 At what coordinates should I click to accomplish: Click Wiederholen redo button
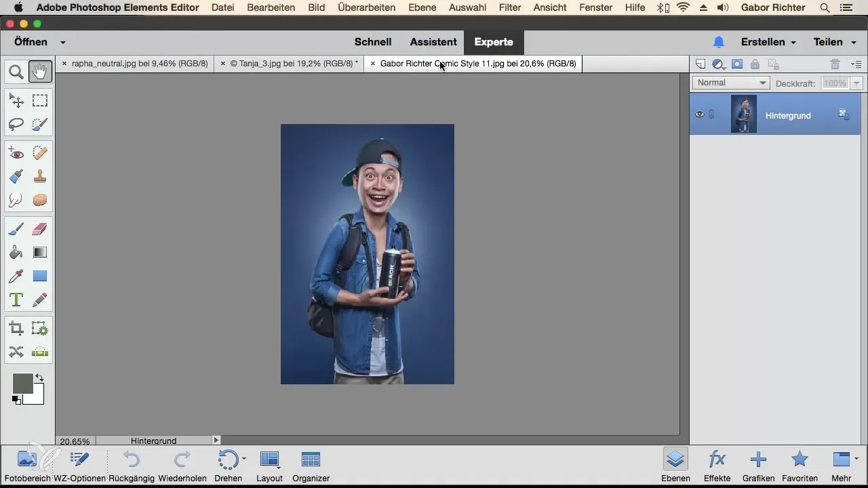pos(182,465)
